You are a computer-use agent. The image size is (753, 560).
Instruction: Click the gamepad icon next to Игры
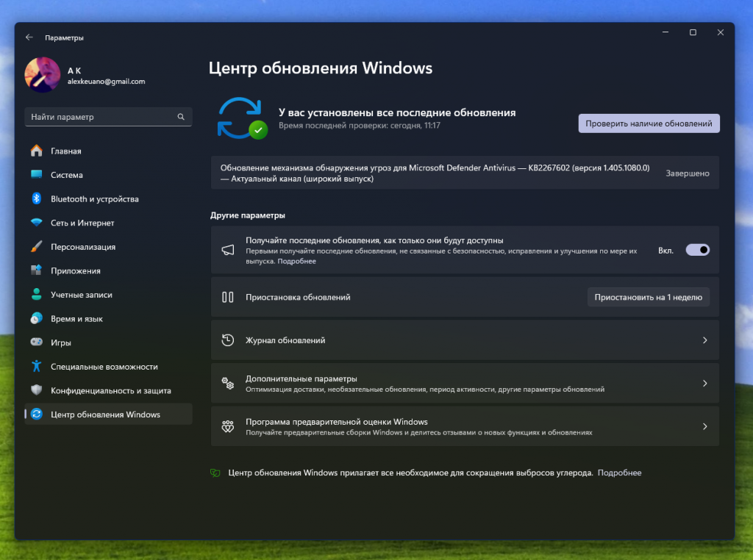pos(37,342)
